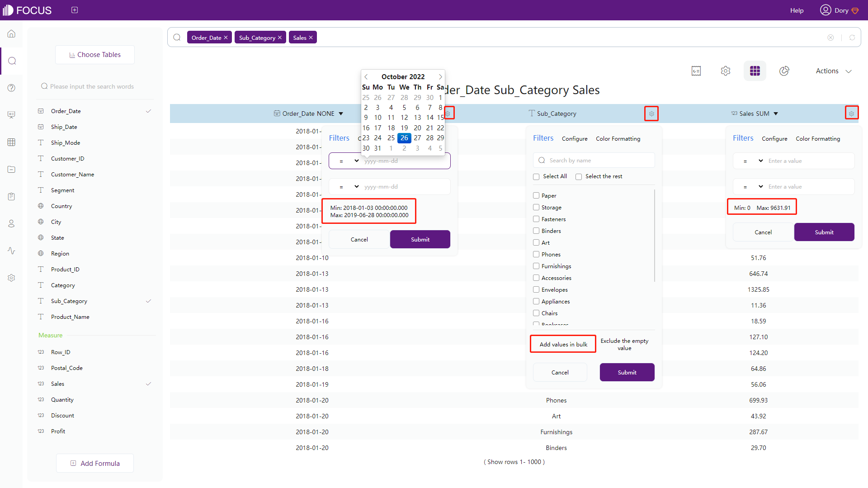Open the search page icon in the sidebar
Screen dimensions: 868x488
pyautogui.click(x=12, y=61)
